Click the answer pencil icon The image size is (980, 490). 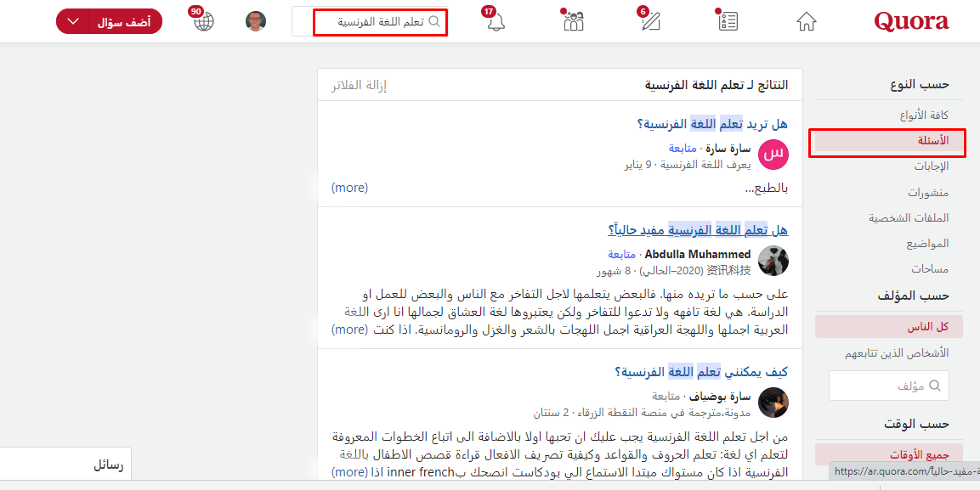tap(650, 22)
